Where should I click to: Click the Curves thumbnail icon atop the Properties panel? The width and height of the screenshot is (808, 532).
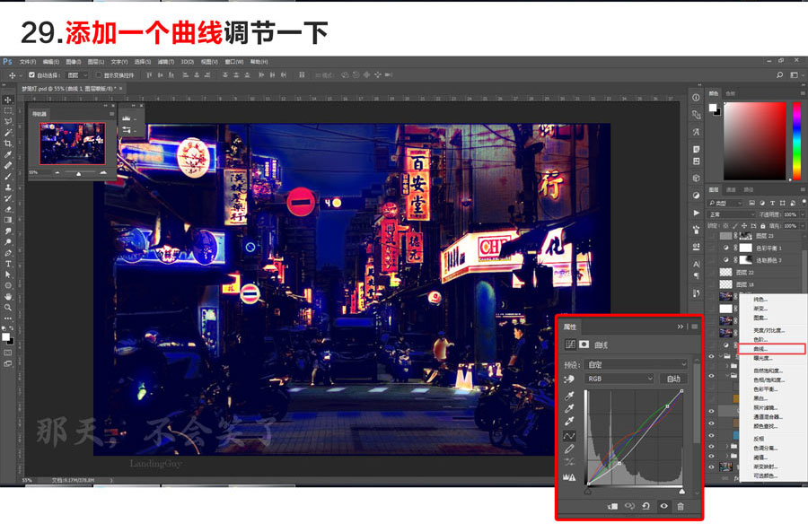[x=569, y=343]
